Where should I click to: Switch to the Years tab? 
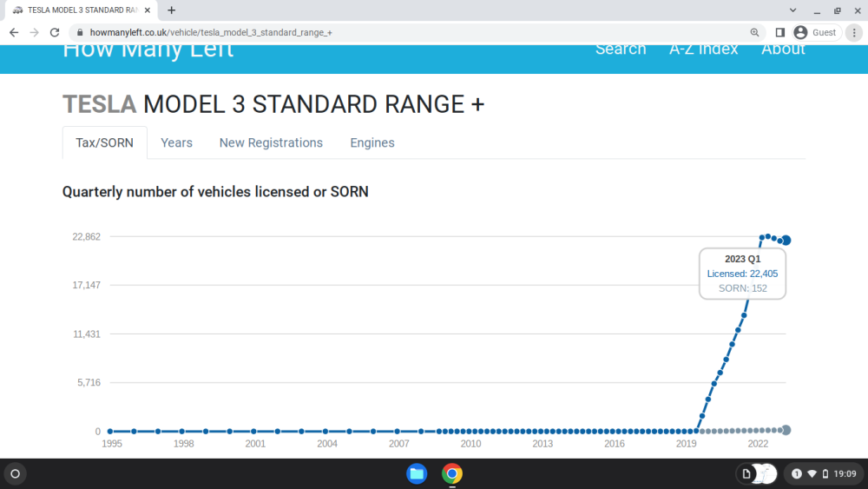pyautogui.click(x=176, y=143)
